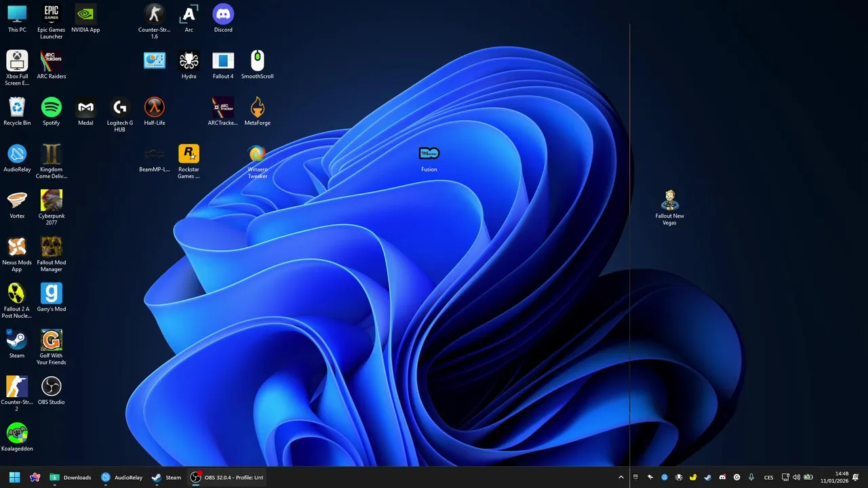
Task: Open the notification bell in the taskbar
Action: [856, 477]
